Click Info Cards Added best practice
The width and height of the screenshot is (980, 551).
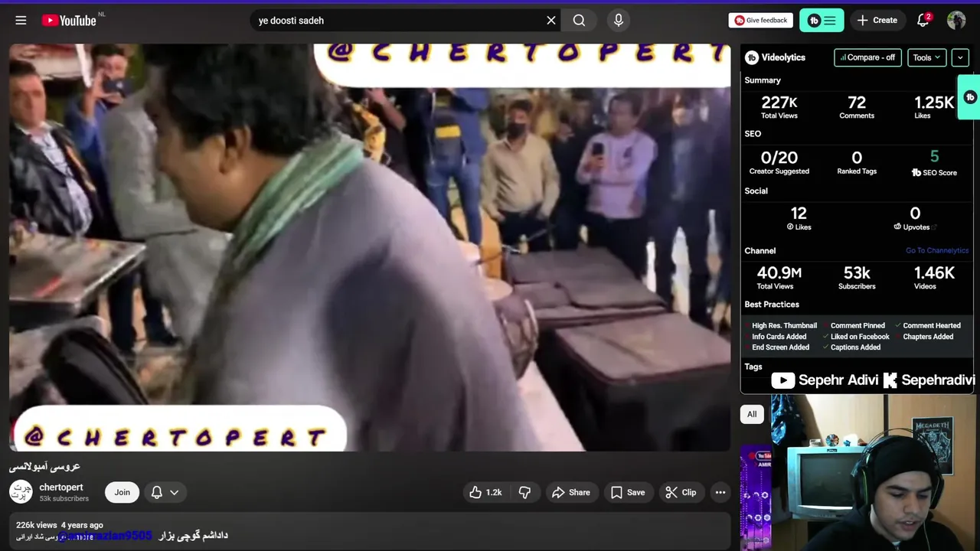coord(779,336)
